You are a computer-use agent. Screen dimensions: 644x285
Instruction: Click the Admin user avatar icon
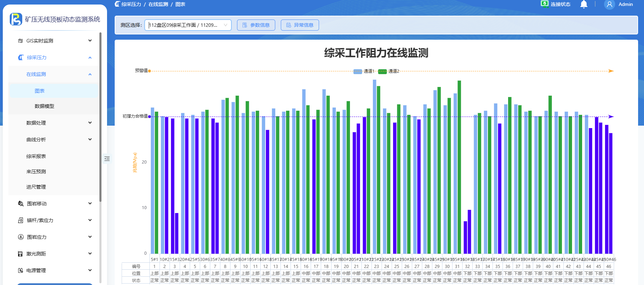pyautogui.click(x=609, y=5)
